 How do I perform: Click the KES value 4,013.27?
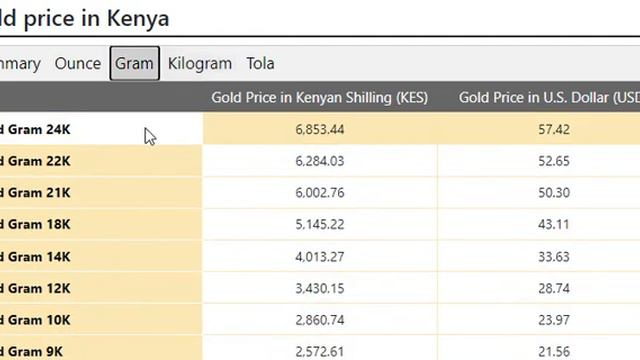point(320,257)
